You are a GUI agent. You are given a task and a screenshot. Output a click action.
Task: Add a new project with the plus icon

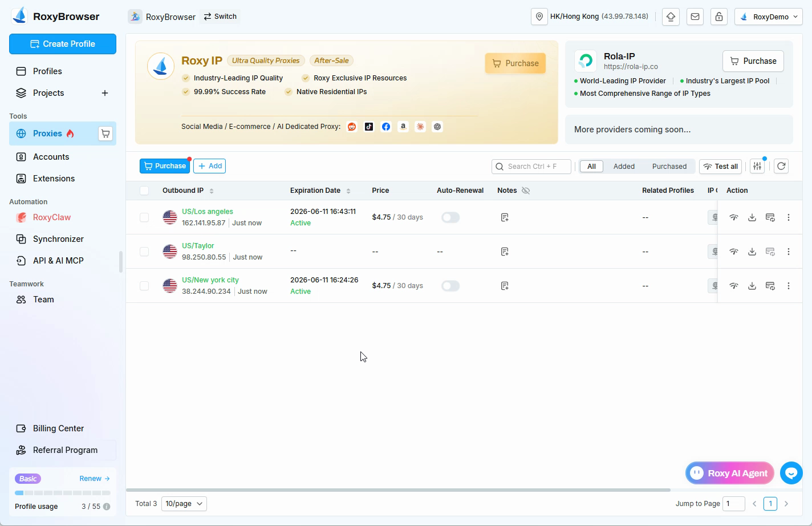pyautogui.click(x=105, y=93)
